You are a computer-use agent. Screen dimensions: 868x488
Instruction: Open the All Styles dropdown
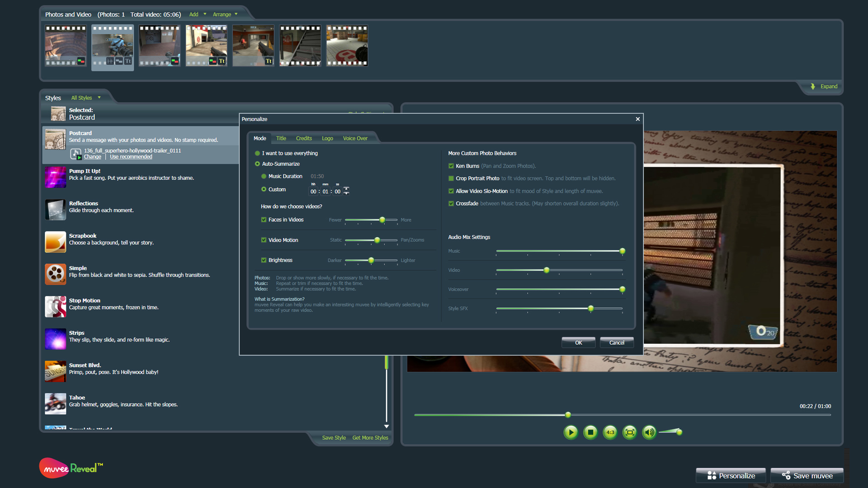(x=86, y=98)
